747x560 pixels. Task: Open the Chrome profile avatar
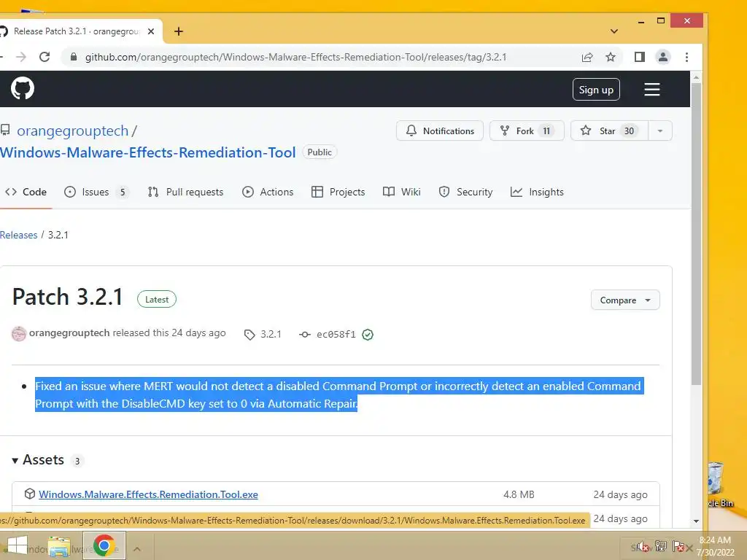(x=662, y=57)
